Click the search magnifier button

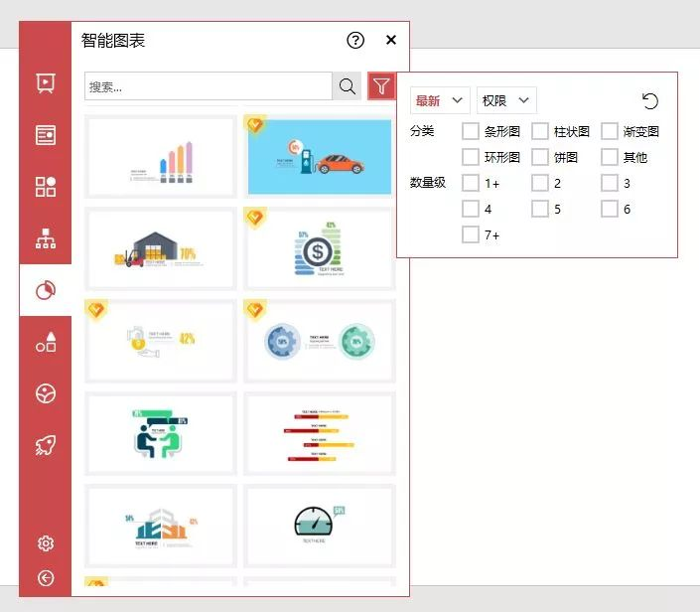point(347,86)
